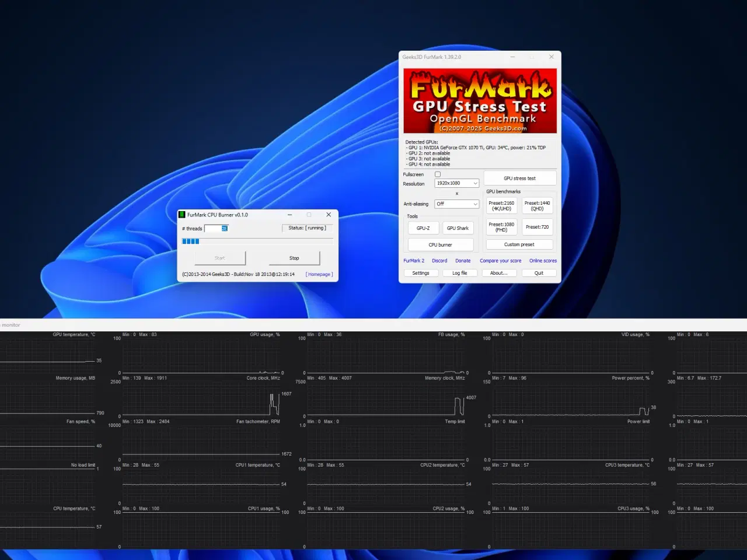The height and width of the screenshot is (560, 747).
Task: Enable the Fullscreen checkbox
Action: pyautogui.click(x=438, y=174)
